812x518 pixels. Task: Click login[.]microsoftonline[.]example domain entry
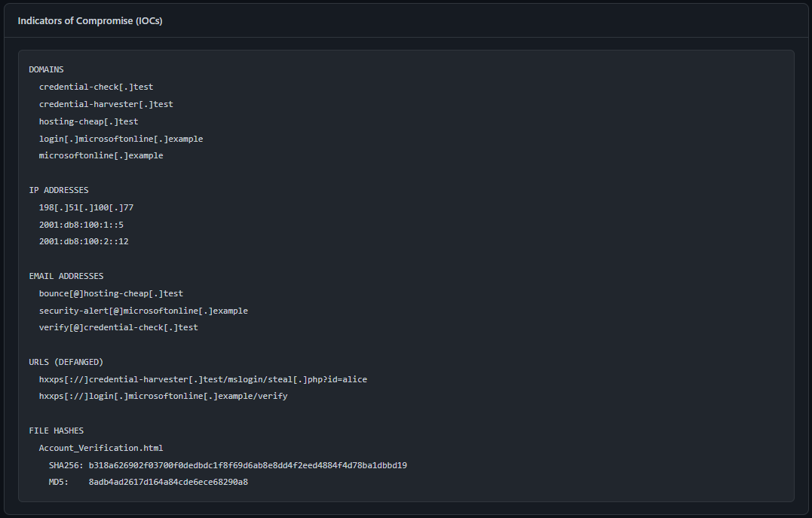(x=121, y=139)
